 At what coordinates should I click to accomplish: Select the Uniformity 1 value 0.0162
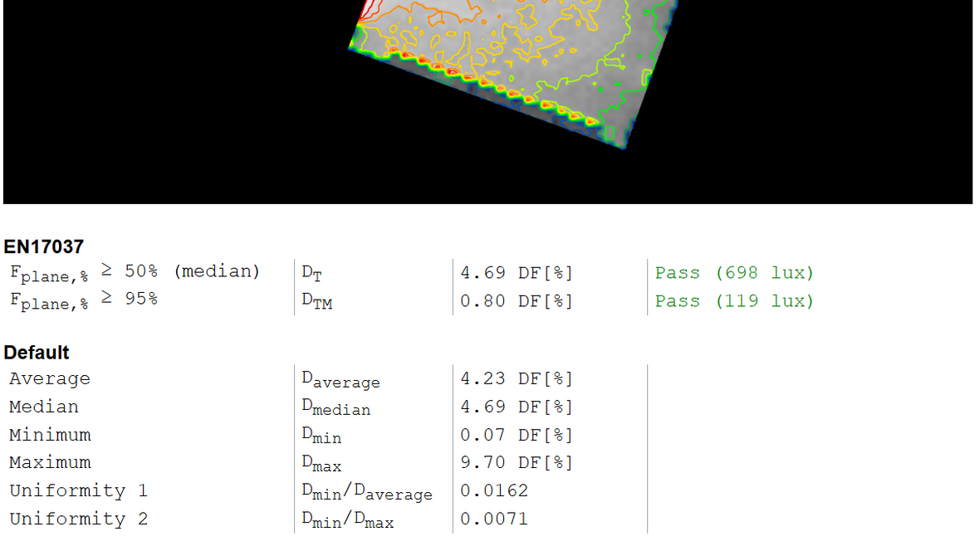[x=494, y=491]
